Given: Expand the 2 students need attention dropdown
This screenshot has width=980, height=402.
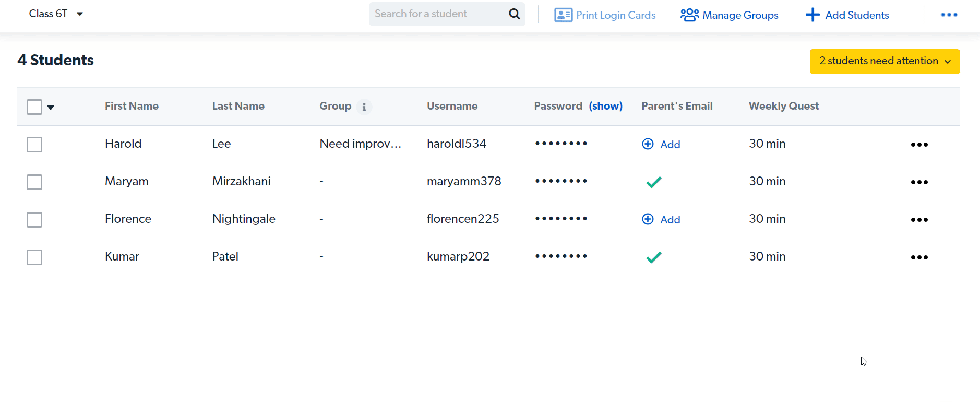Looking at the screenshot, I should 885,61.
